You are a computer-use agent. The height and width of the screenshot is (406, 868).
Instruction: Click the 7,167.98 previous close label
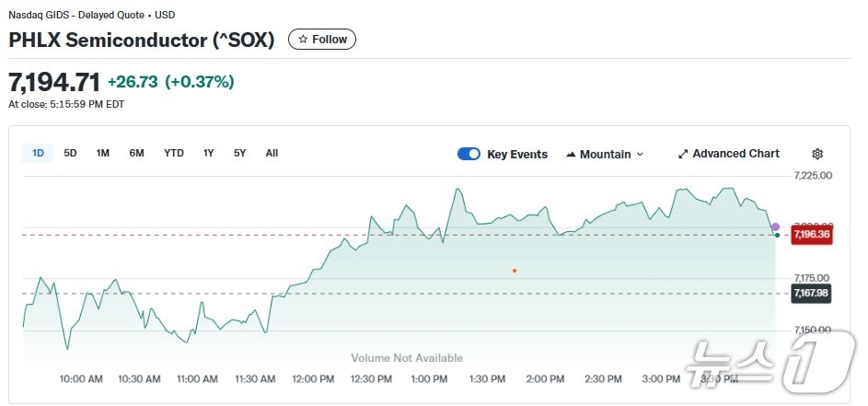click(811, 293)
